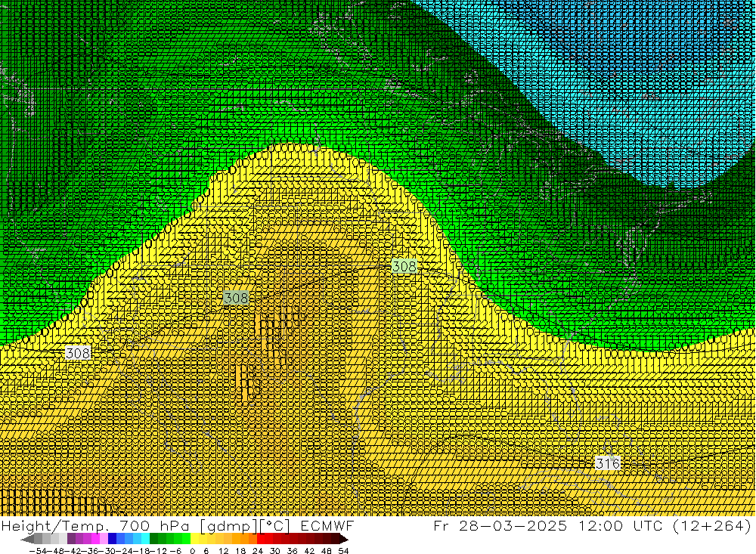Image resolution: width=756 pixels, height=554 pixels.
Task: Select the dark green swatch at legend value -12
Action: pyautogui.click(x=154, y=539)
